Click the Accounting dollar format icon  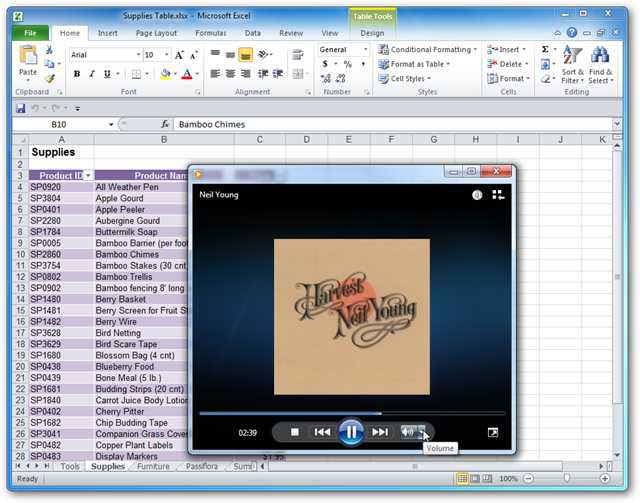(x=325, y=64)
